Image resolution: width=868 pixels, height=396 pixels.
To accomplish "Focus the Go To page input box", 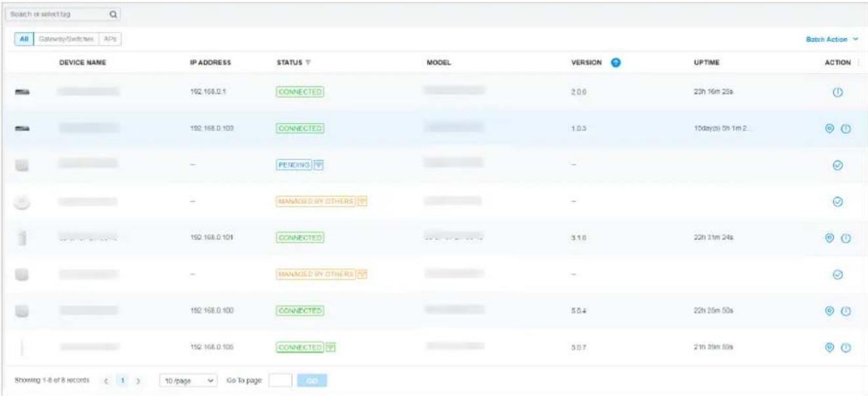I will point(280,380).
